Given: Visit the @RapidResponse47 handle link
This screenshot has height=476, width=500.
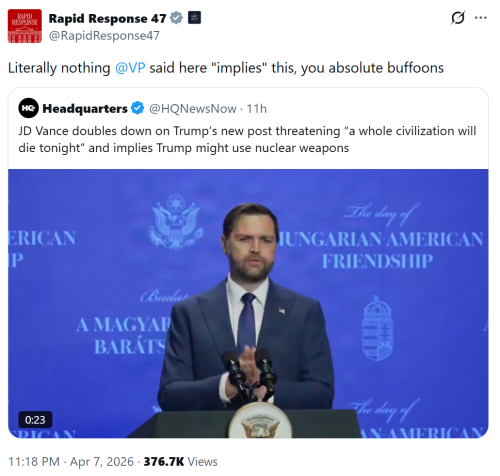Looking at the screenshot, I should click(104, 36).
